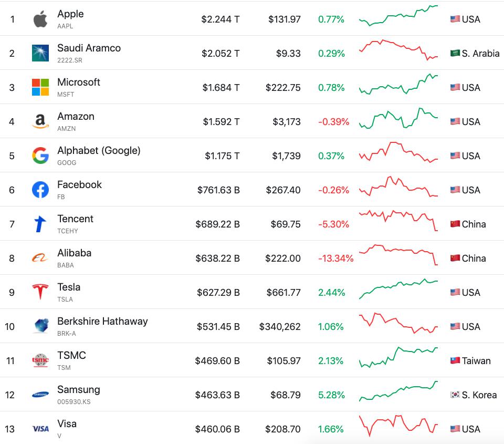Open the TSMC company name link
The image size is (504, 444).
pyautogui.click(x=71, y=355)
